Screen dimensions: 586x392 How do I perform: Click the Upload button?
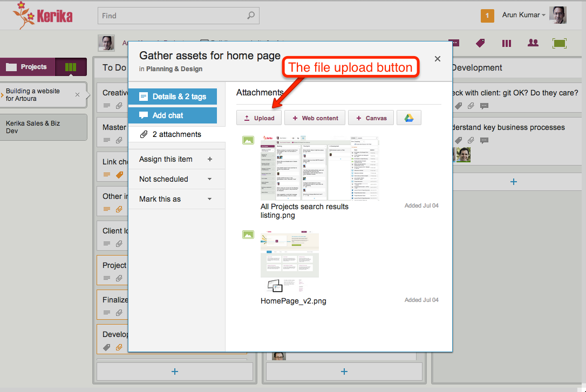coord(258,118)
